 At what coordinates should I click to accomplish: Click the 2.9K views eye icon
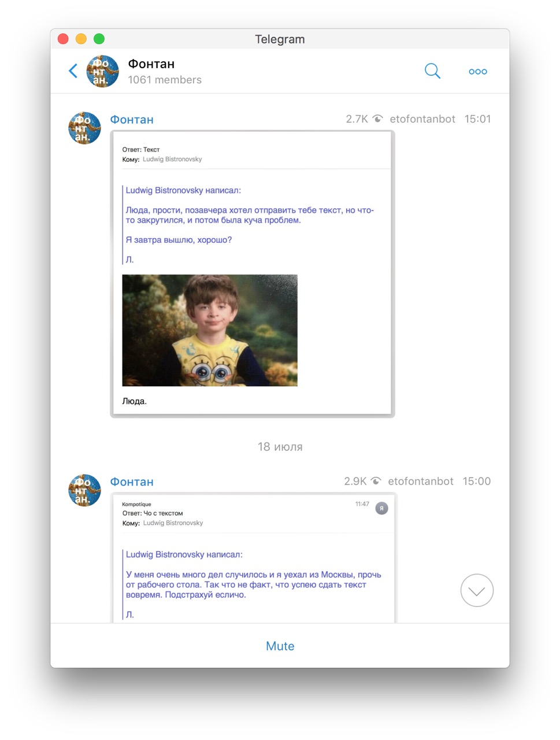coord(376,481)
